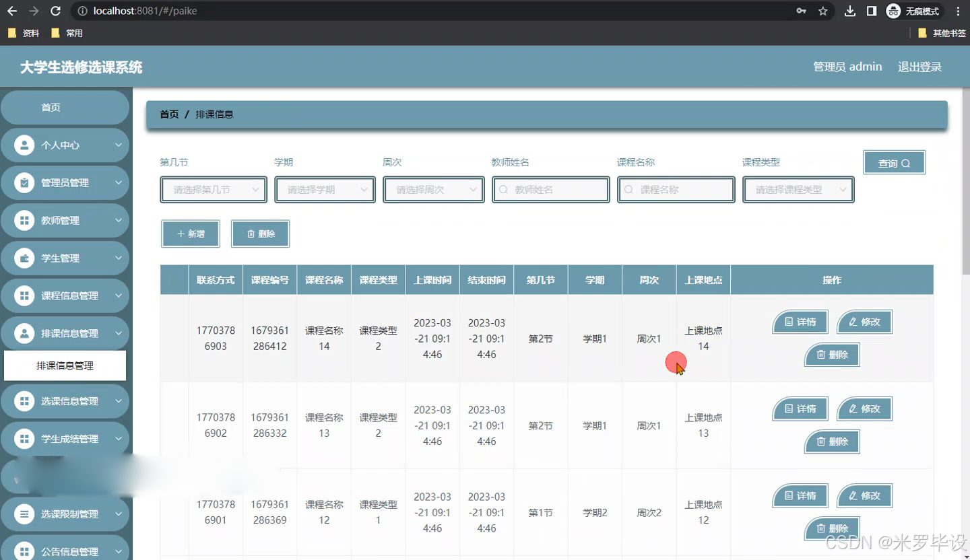
Task: Toggle the browser side panel icon
Action: pos(871,11)
